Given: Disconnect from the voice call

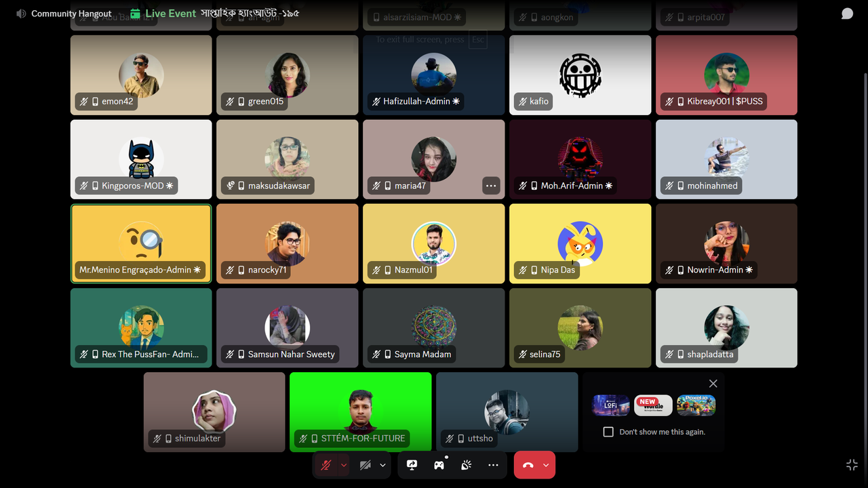Looking at the screenshot, I should (x=528, y=465).
